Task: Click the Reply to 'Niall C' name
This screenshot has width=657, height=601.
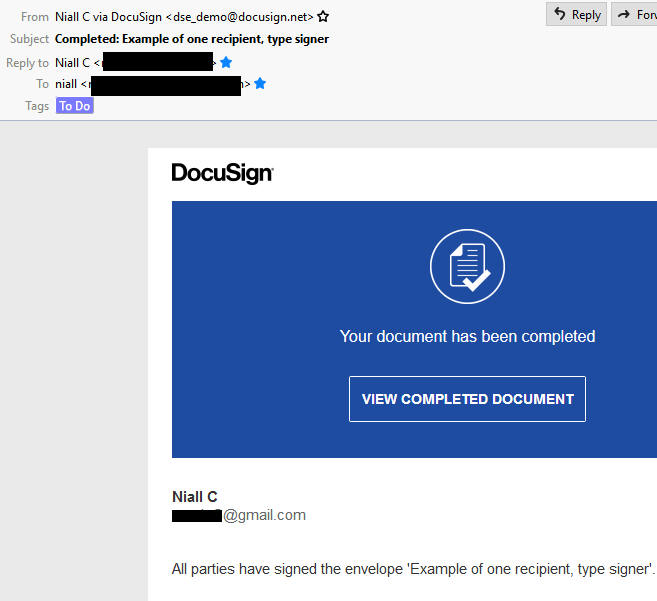Action: (x=72, y=63)
